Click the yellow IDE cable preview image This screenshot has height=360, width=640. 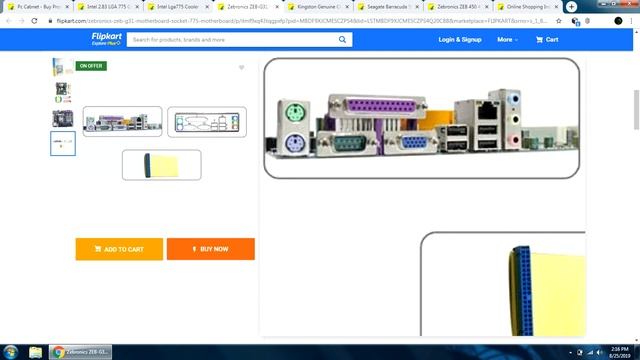click(x=162, y=165)
